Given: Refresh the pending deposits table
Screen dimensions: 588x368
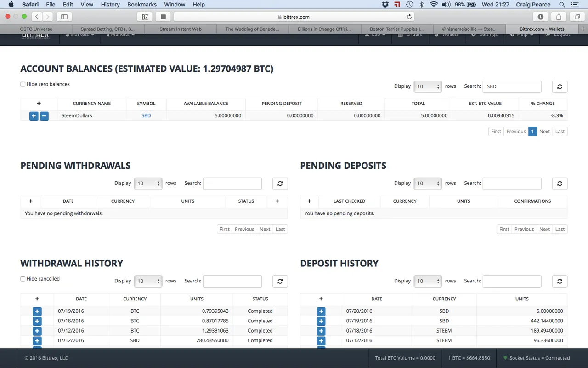Looking at the screenshot, I should point(560,184).
